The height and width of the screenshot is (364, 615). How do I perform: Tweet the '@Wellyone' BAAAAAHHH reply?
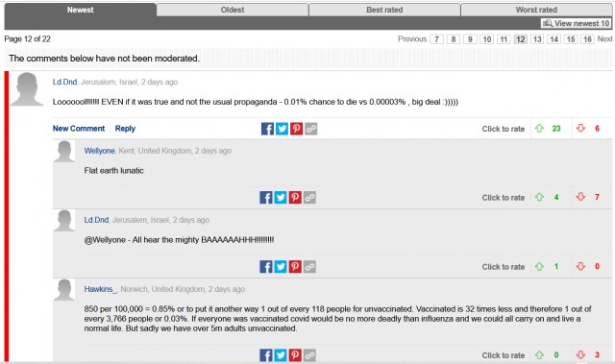(x=280, y=267)
